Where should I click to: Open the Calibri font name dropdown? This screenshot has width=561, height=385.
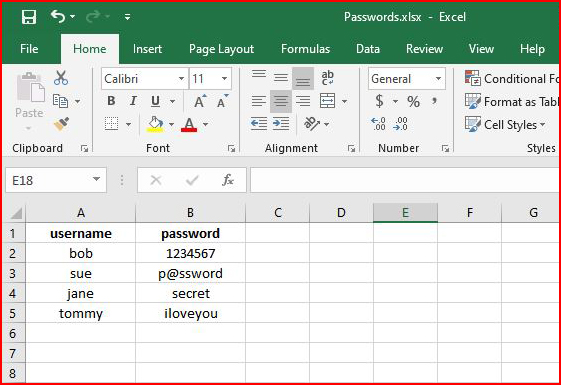point(181,79)
